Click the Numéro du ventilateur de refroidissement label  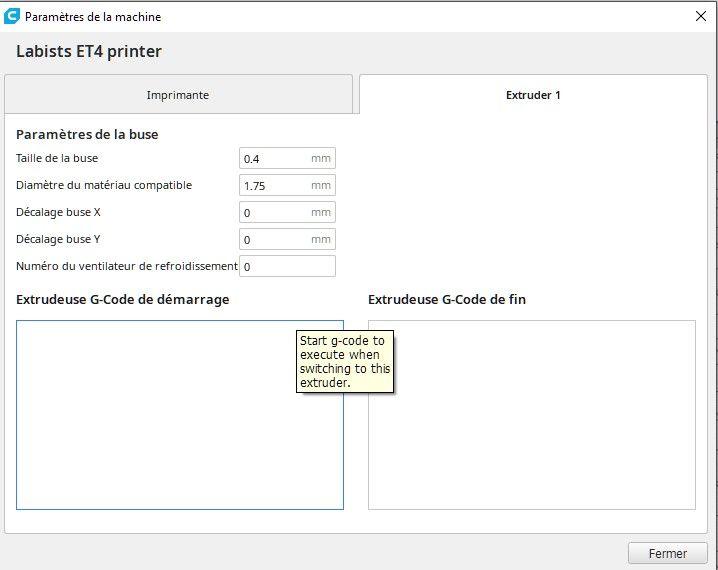(127, 266)
